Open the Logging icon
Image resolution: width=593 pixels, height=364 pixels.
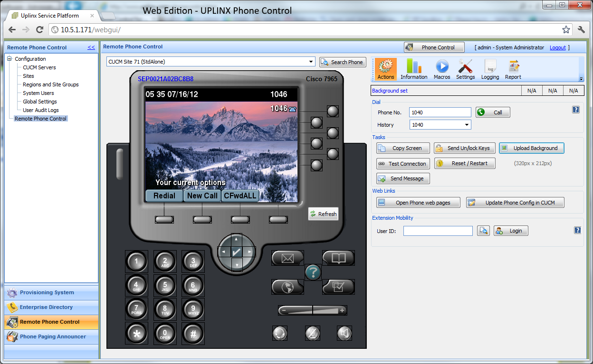490,69
